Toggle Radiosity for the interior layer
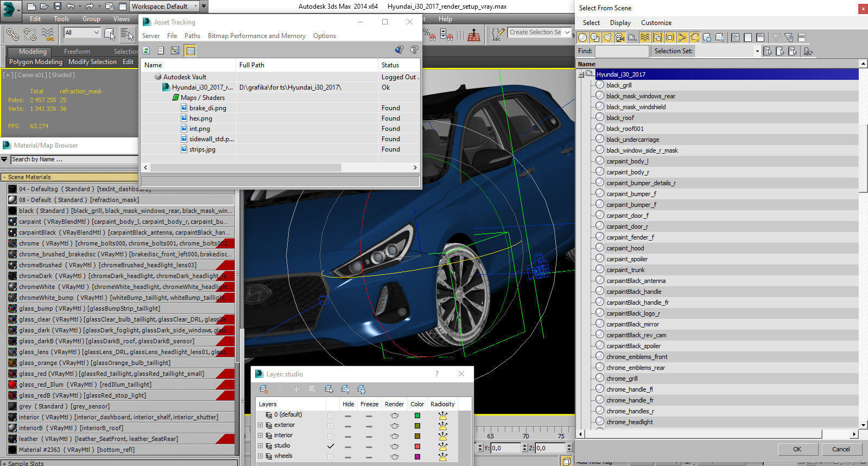 point(442,436)
